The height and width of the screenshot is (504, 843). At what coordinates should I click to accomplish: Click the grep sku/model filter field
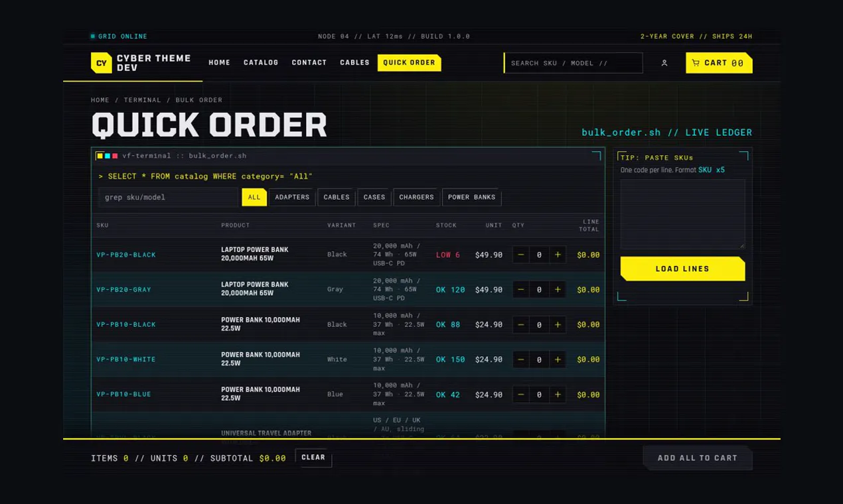click(x=168, y=197)
